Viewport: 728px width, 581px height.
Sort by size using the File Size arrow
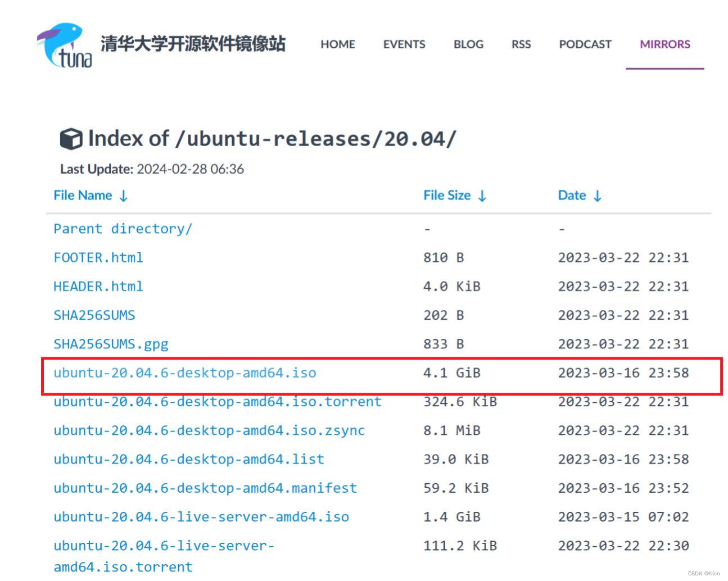coord(482,196)
